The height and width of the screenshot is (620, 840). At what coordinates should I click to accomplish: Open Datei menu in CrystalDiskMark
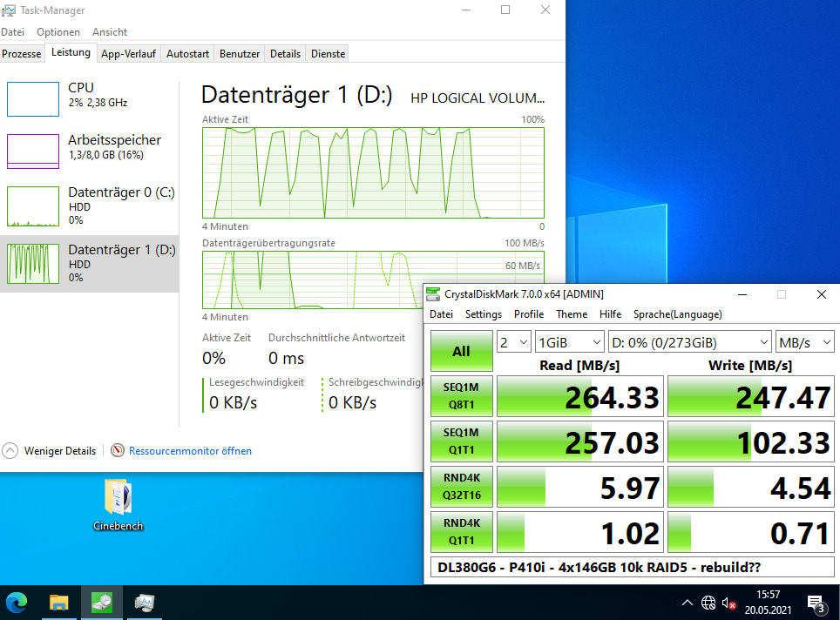pos(441,314)
